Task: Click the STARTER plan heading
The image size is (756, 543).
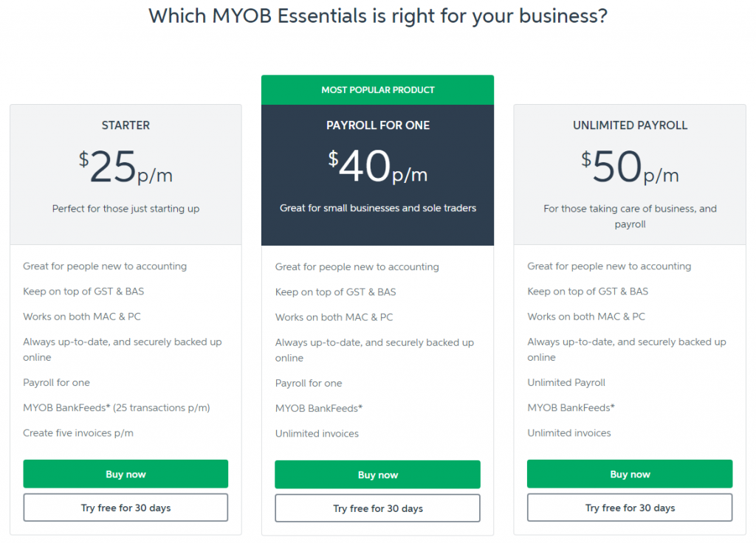Action: (126, 125)
